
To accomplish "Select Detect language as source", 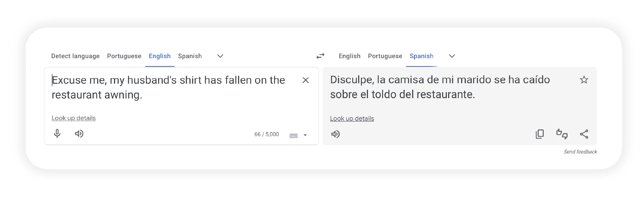I will click(75, 56).
